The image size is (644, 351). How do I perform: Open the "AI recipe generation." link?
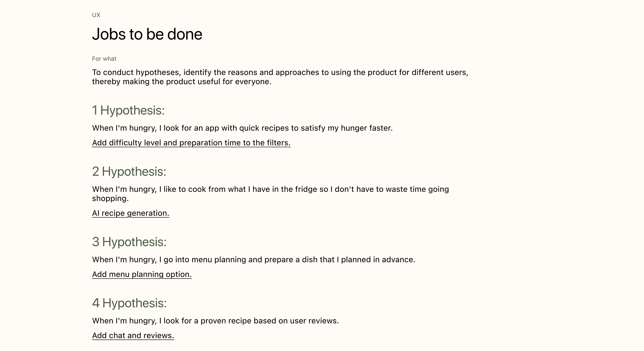pos(130,213)
